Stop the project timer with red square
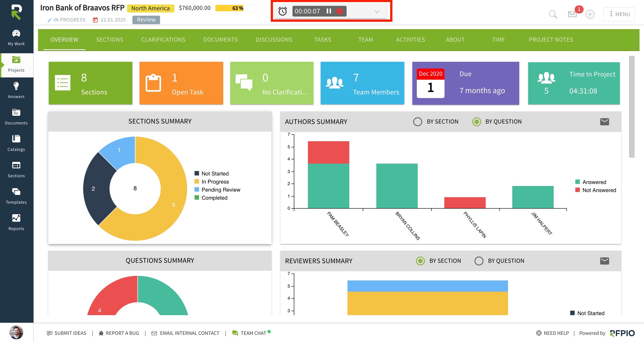Image resolution: width=644 pixels, height=342 pixels. tap(339, 11)
